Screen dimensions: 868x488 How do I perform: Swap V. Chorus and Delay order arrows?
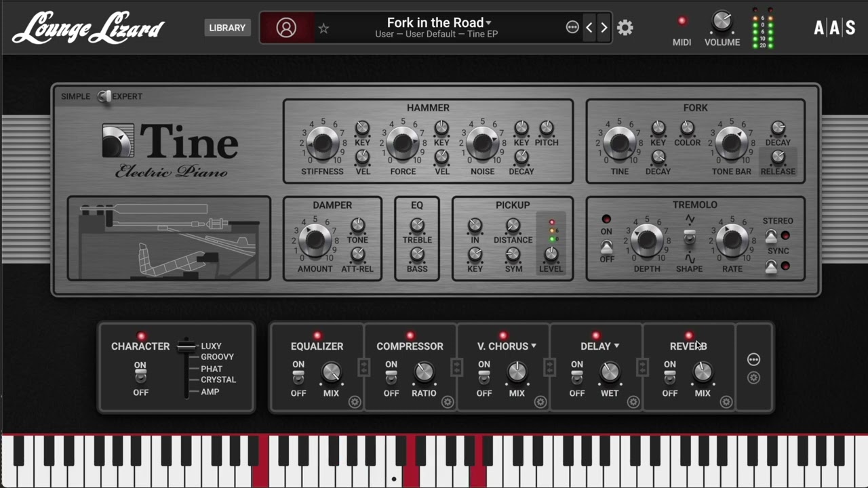[550, 367]
